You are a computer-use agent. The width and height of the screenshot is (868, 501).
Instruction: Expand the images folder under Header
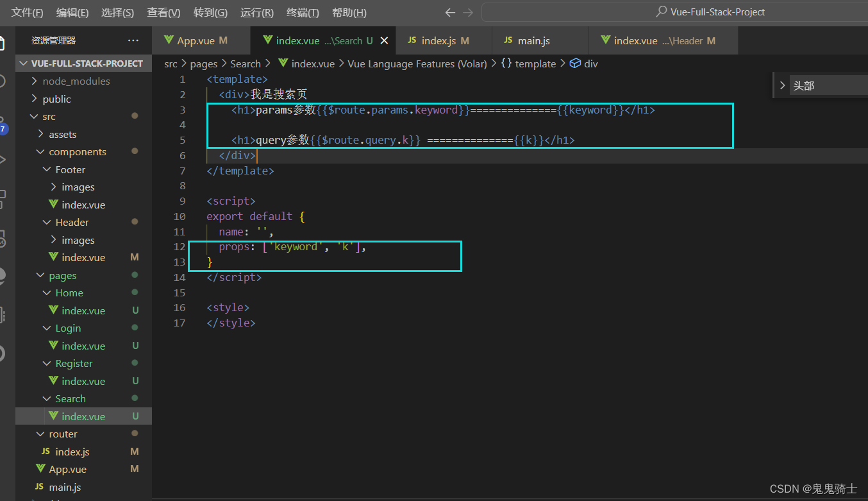click(x=83, y=240)
